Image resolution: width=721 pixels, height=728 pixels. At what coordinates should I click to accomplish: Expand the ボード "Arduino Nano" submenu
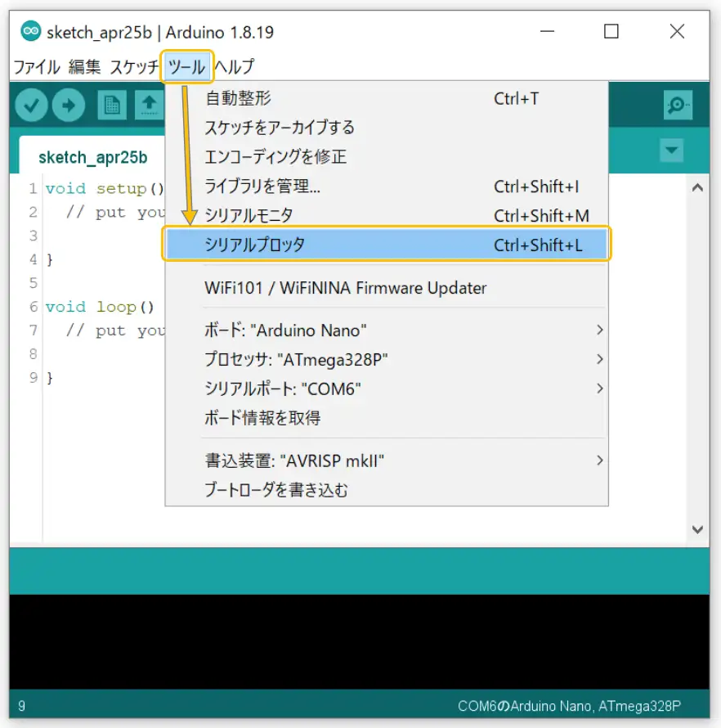pyautogui.click(x=387, y=330)
